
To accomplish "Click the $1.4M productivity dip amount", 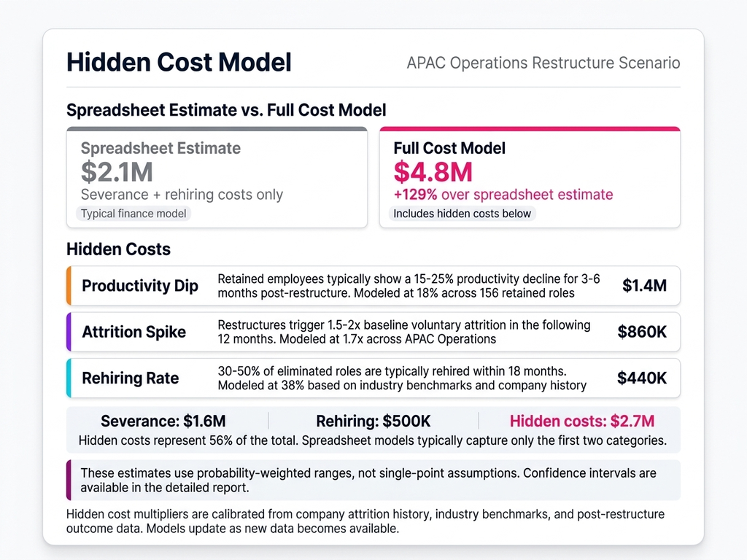I will pyautogui.click(x=644, y=286).
